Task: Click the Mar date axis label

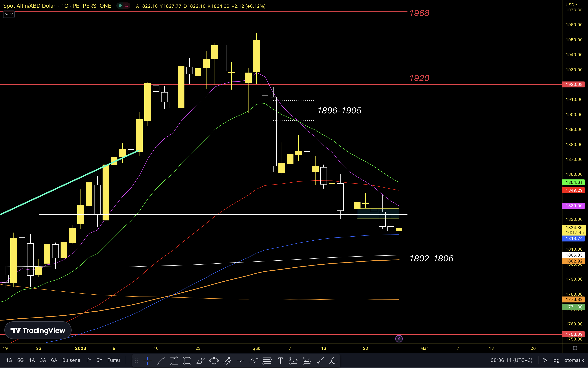Action: click(x=424, y=348)
